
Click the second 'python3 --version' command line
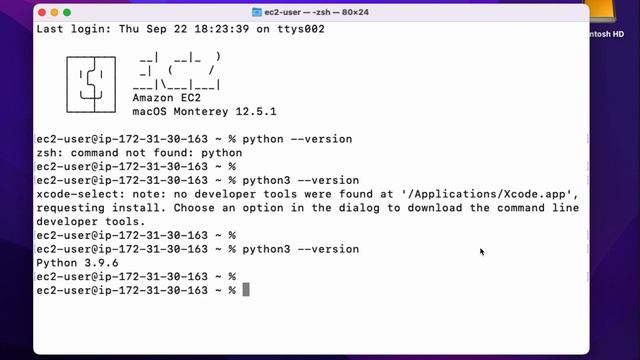pos(198,249)
